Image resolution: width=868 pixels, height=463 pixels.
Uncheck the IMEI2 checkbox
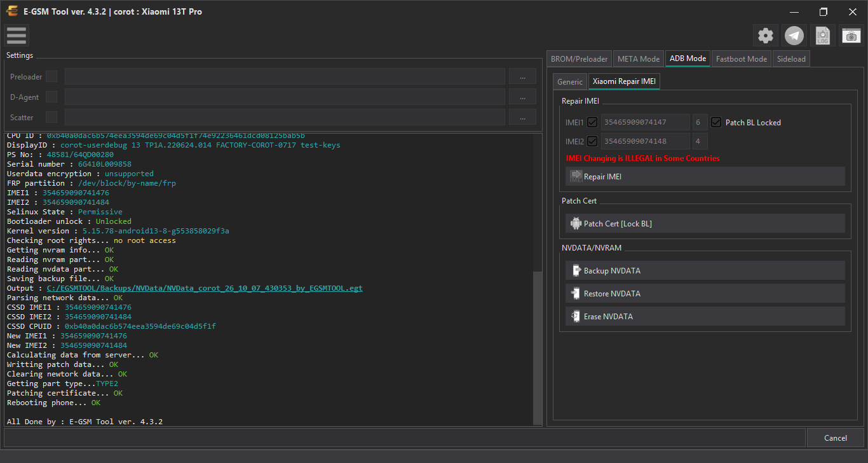coord(592,141)
